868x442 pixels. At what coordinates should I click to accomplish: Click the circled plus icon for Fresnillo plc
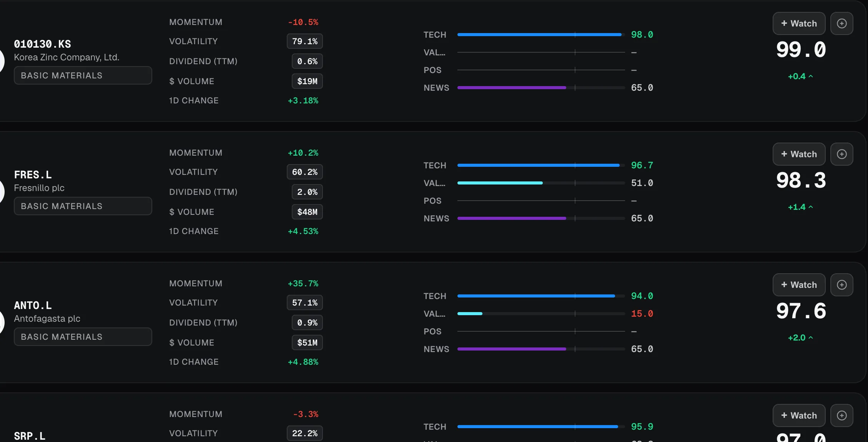841,154
